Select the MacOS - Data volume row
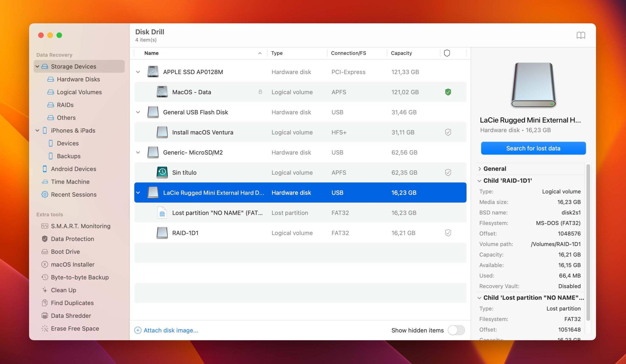 (x=300, y=92)
